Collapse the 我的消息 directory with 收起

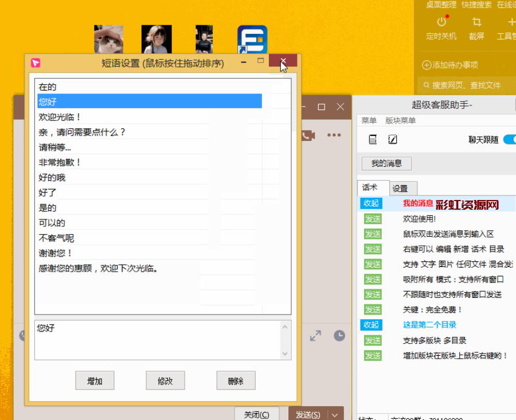[371, 203]
